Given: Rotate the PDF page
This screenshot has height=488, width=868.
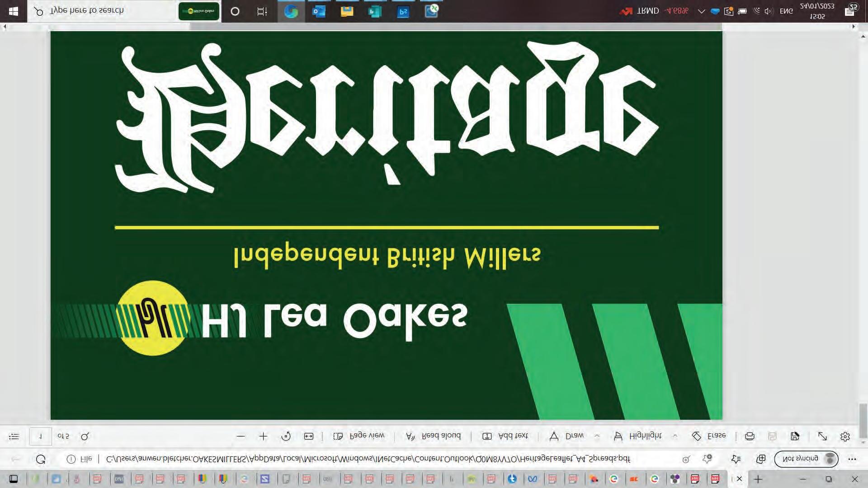Looking at the screenshot, I should tap(286, 436).
